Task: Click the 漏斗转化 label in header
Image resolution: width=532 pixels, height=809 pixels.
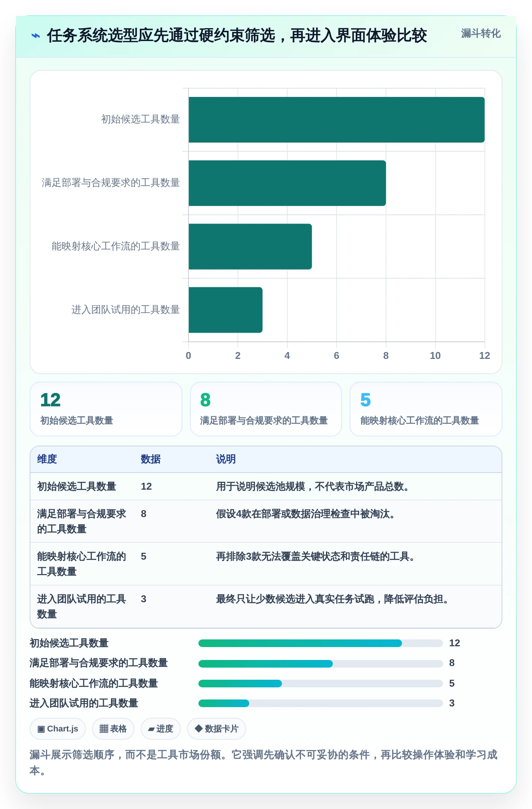Action: [x=481, y=33]
